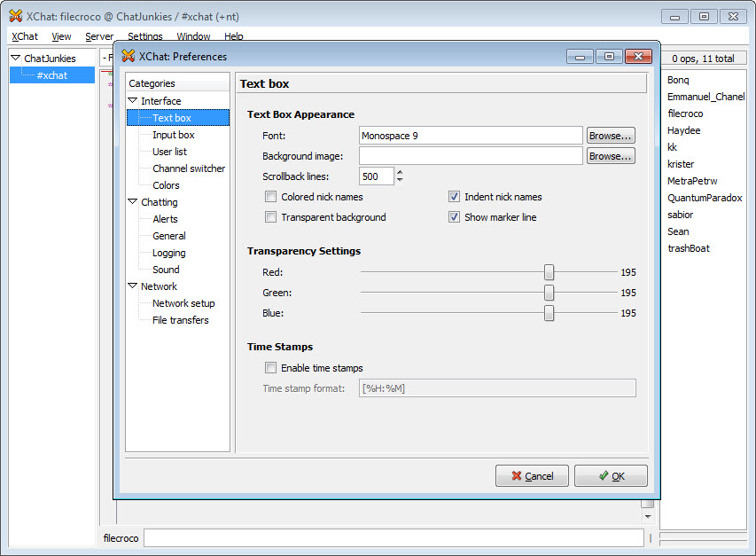This screenshot has height=556, width=756.
Task: Select Text box category
Action: point(178,118)
